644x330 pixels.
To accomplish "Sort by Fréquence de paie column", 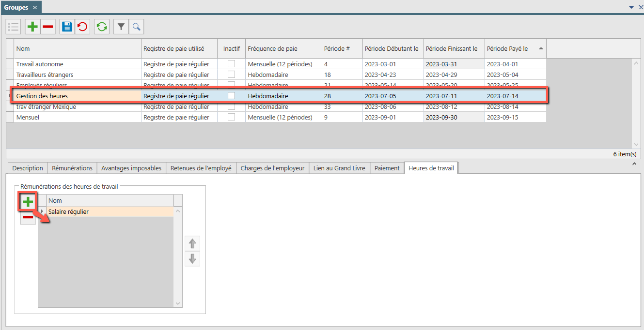I will click(x=283, y=48).
